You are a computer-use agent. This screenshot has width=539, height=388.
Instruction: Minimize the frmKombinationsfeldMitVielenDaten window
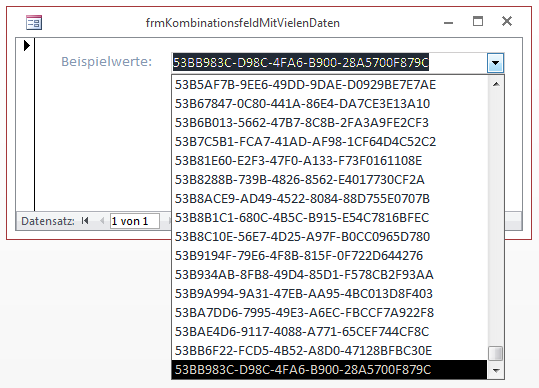(x=448, y=23)
